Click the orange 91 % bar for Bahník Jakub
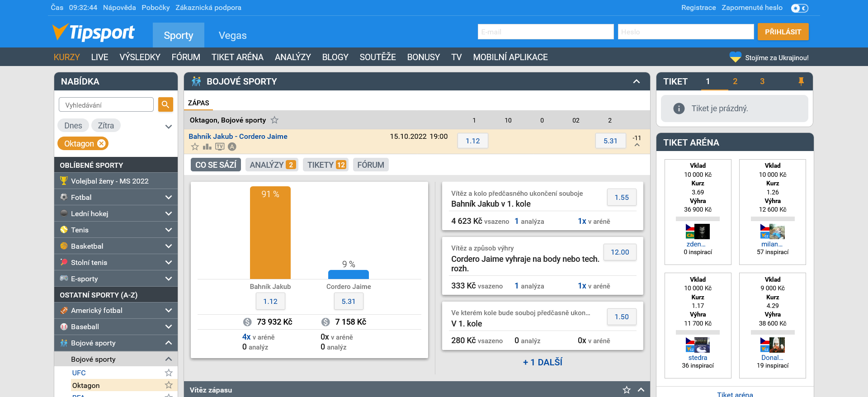The height and width of the screenshot is (397, 868). 270,233
